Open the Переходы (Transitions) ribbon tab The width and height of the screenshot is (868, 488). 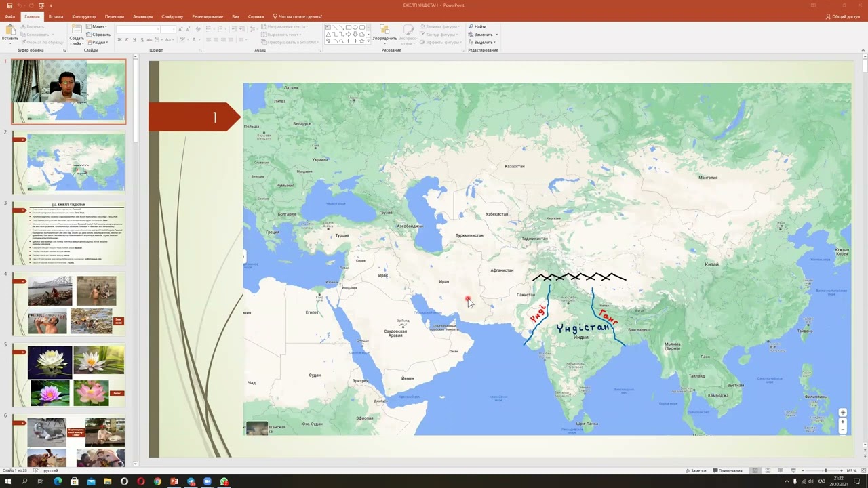pos(115,16)
